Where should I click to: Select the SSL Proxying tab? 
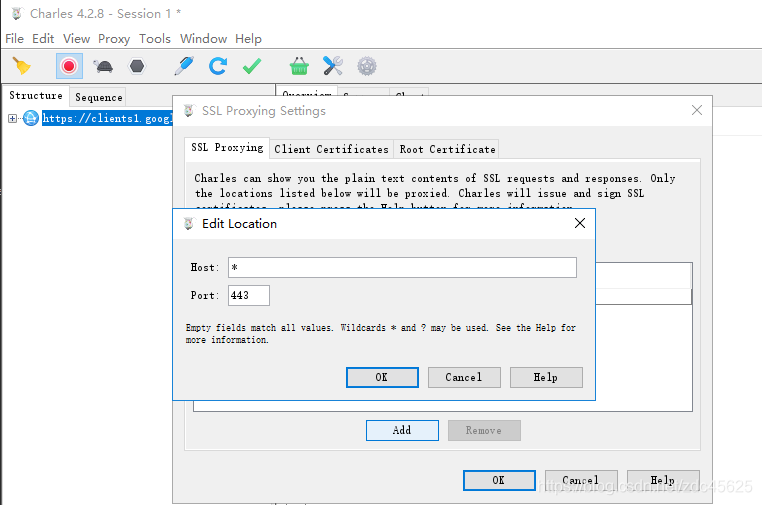click(227, 148)
